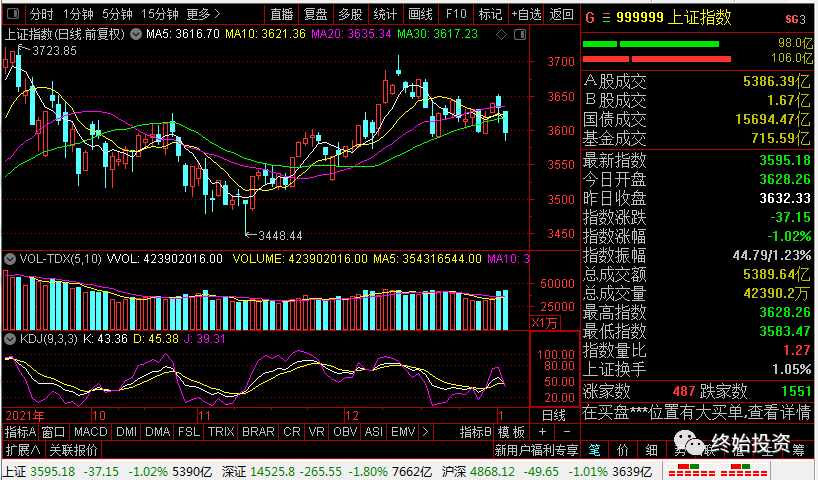Switch indicator to CR
This screenshot has width=818, height=480.
click(292, 432)
